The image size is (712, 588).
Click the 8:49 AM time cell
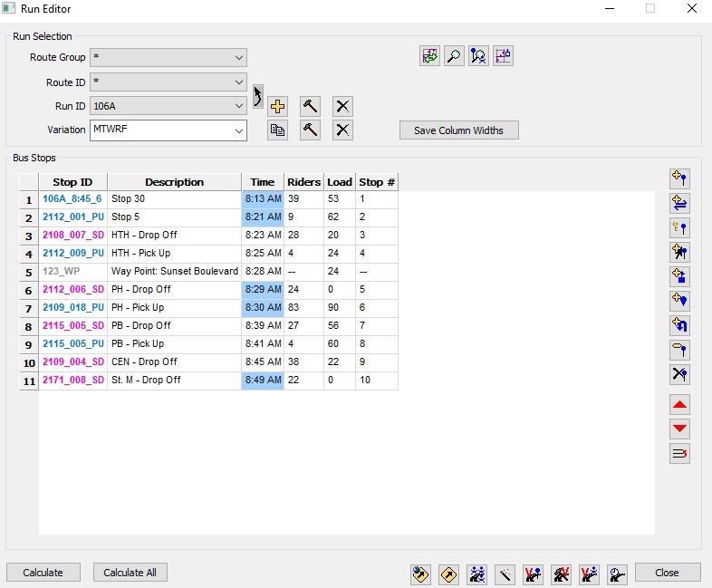(x=263, y=381)
